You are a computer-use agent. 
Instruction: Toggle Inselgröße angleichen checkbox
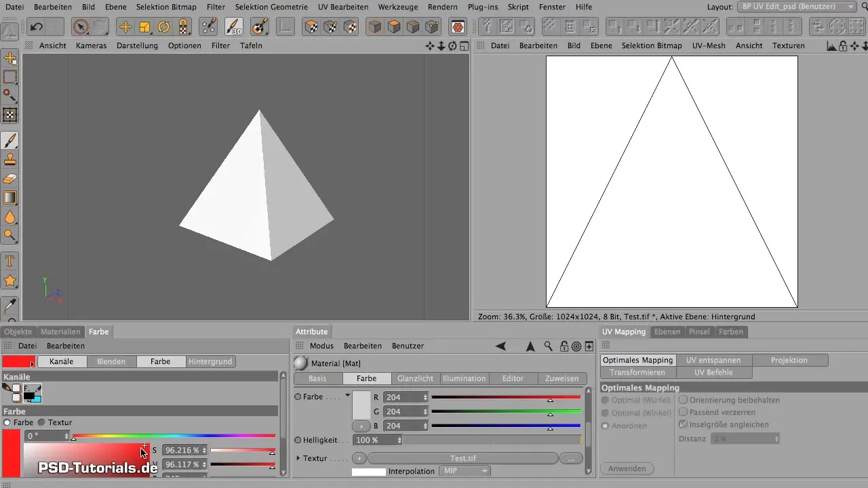coord(684,424)
